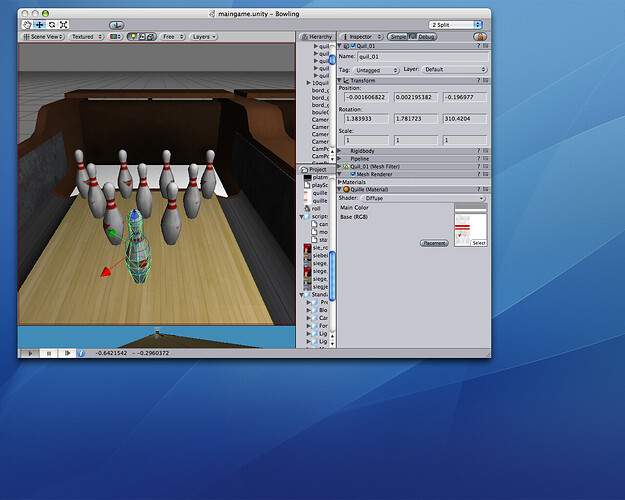The image size is (625, 500).
Task: Toggle the Mesh Renderer enabled checkbox
Action: coord(353,173)
